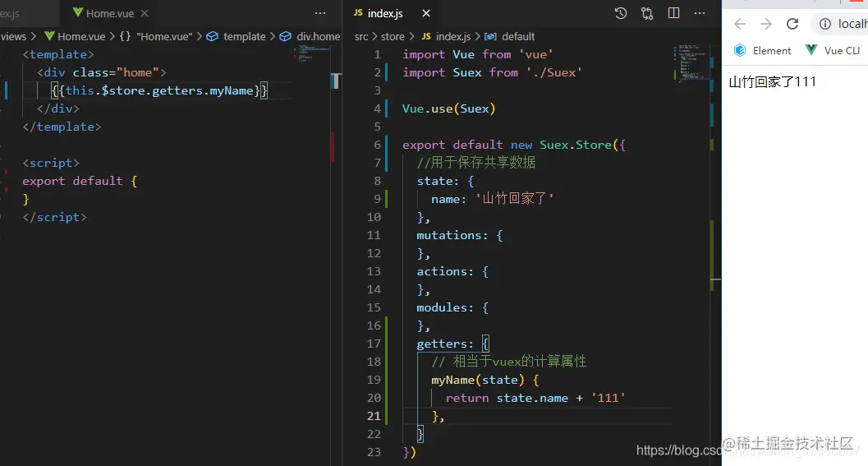This screenshot has height=466, width=868.
Task: Click 'Vue.use(Suex)' line
Action: [x=448, y=108]
